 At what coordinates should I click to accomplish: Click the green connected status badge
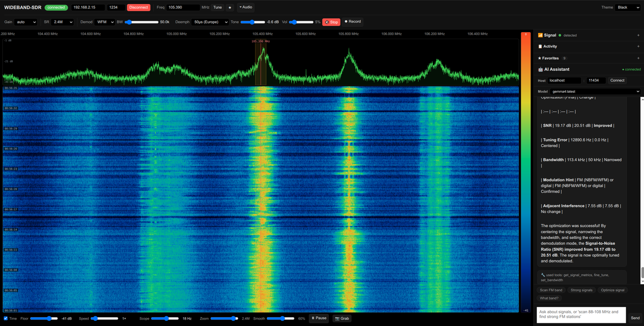pyautogui.click(x=56, y=7)
